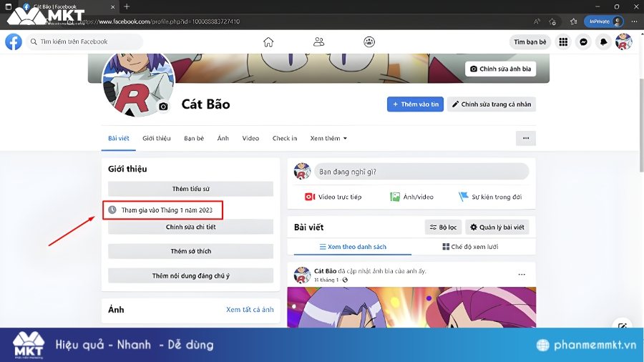
Task: Click Sự kiện trong đời option
Action: (x=490, y=197)
